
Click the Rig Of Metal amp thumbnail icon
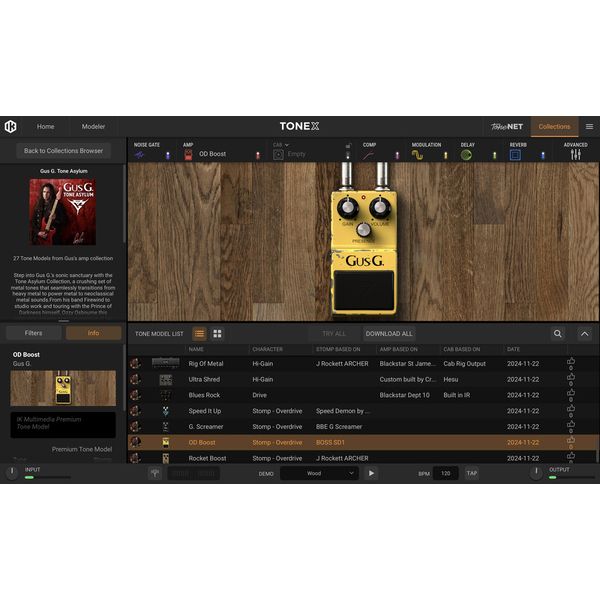pyautogui.click(x=165, y=362)
